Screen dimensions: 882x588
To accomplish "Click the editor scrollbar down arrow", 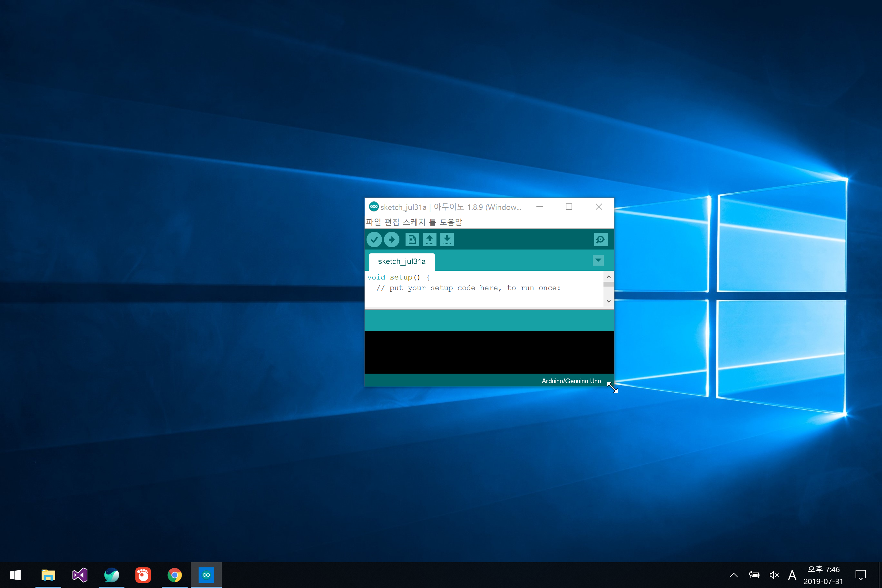I will coord(609,301).
